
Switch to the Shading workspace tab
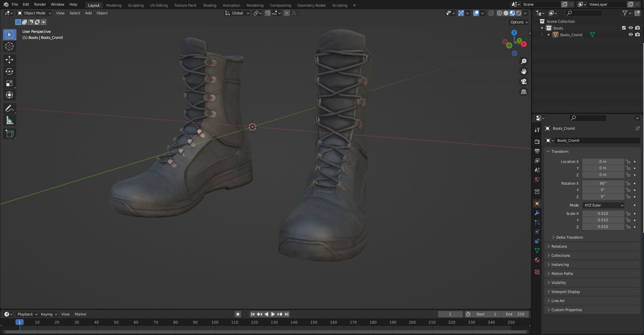210,5
